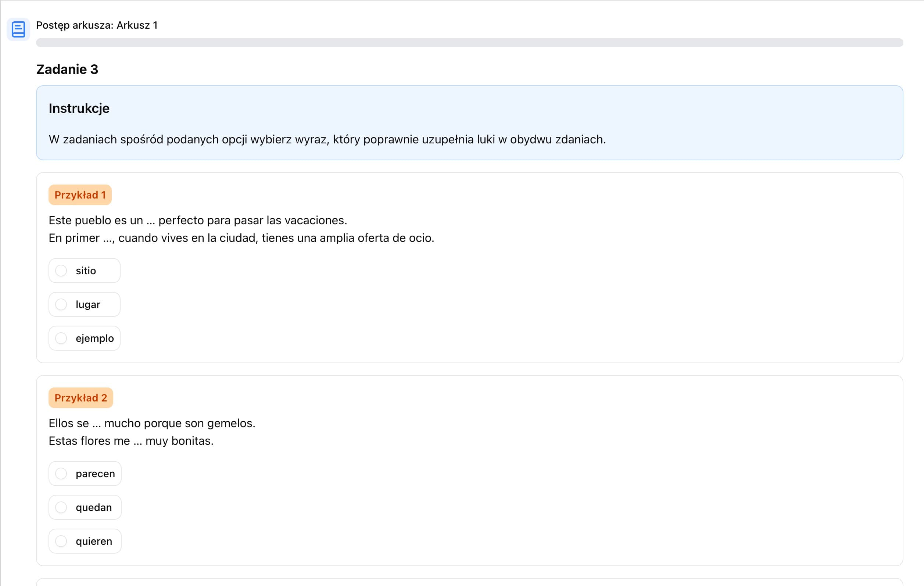Viewport: 924px width, 586px height.
Task: Click the sentence 'Este pueblo es un ...'
Action: point(198,220)
